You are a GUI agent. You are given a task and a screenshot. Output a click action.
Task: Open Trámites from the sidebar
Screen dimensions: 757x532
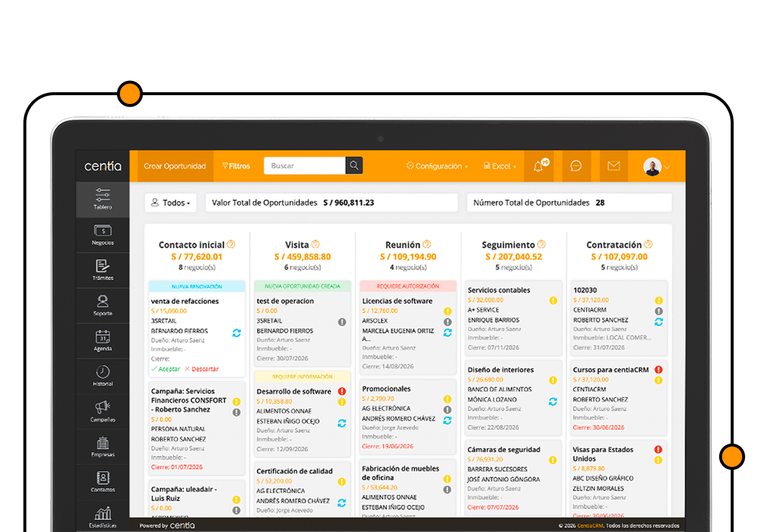click(x=102, y=270)
